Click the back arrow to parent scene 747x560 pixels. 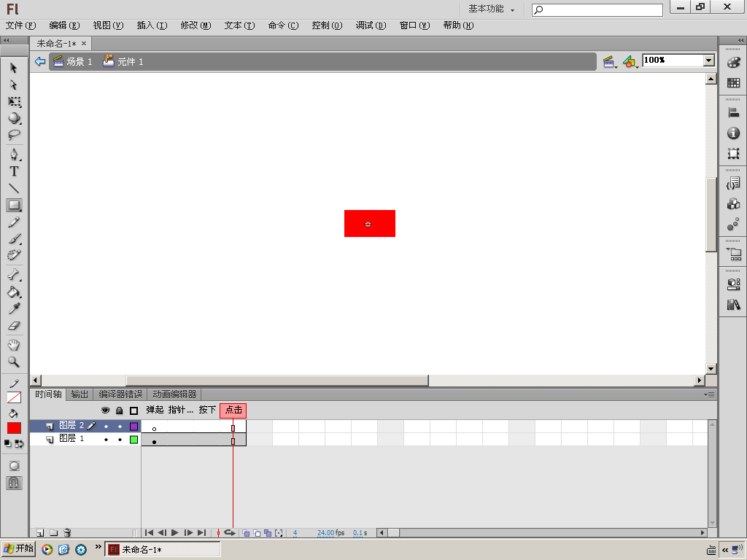tap(40, 61)
